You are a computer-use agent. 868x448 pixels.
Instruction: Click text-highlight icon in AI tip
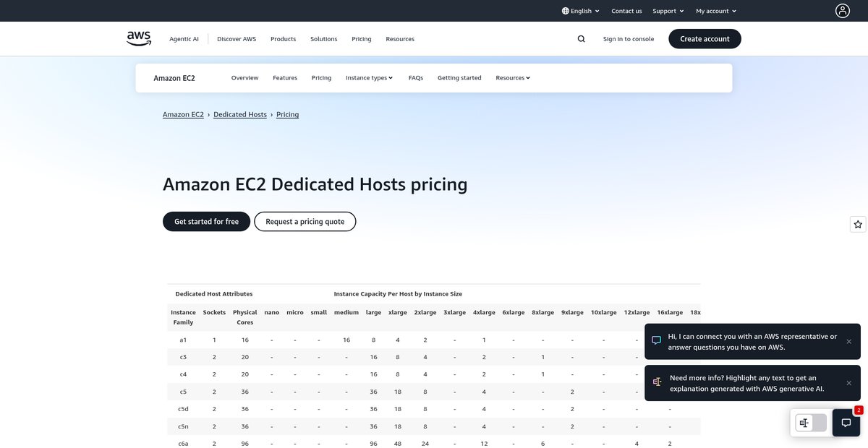click(657, 382)
